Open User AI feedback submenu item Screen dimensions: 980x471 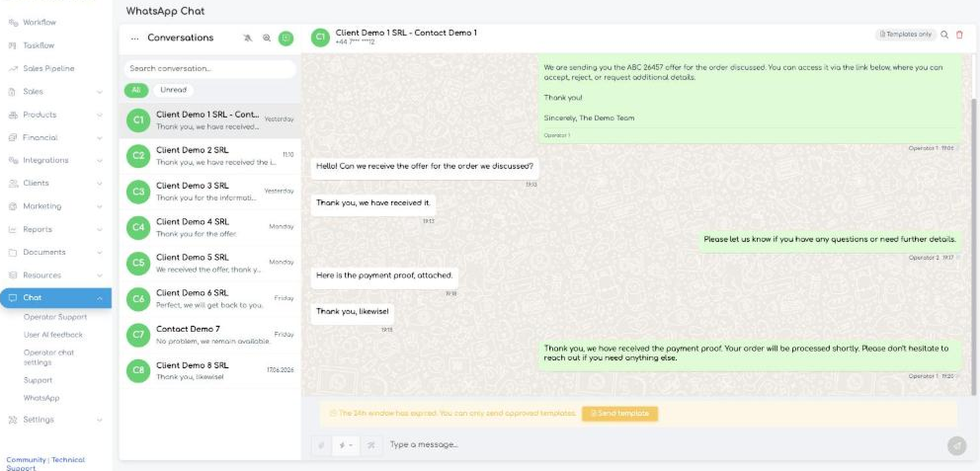click(x=53, y=335)
